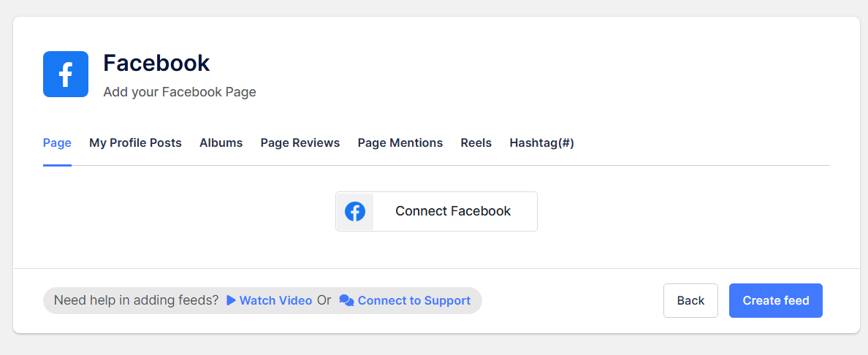This screenshot has width=868, height=355.
Task: Click the 'Add your Facebook Page' subtitle
Action: (180, 92)
